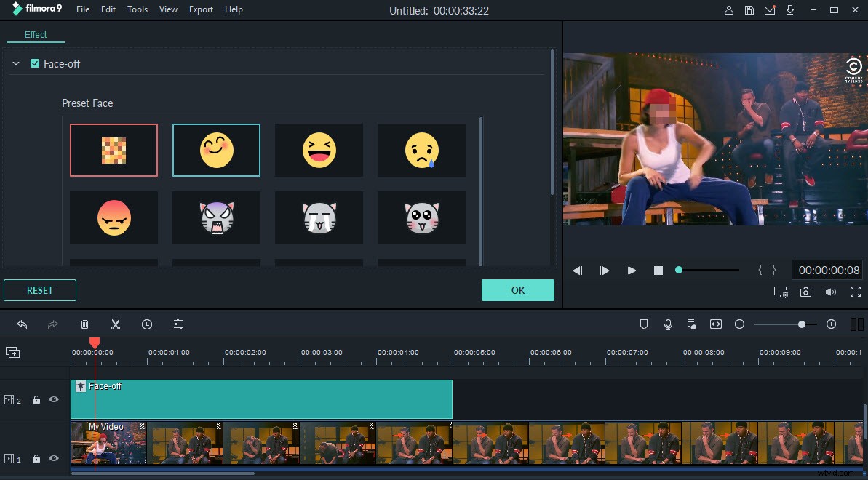Open the clip Speed duration tool
The width and height of the screenshot is (868, 480).
tap(147, 324)
